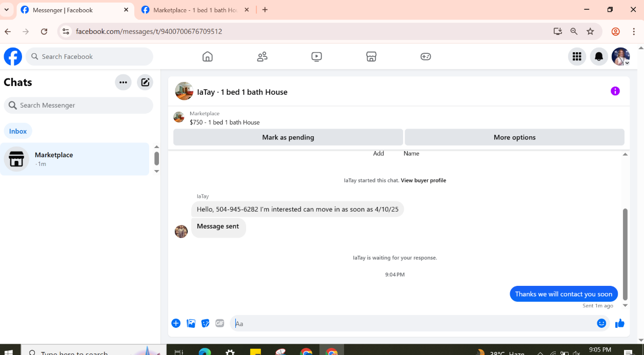Open the Marketplace storefront icon in top navigation
Viewport: 644px width, 355px height.
click(x=371, y=56)
